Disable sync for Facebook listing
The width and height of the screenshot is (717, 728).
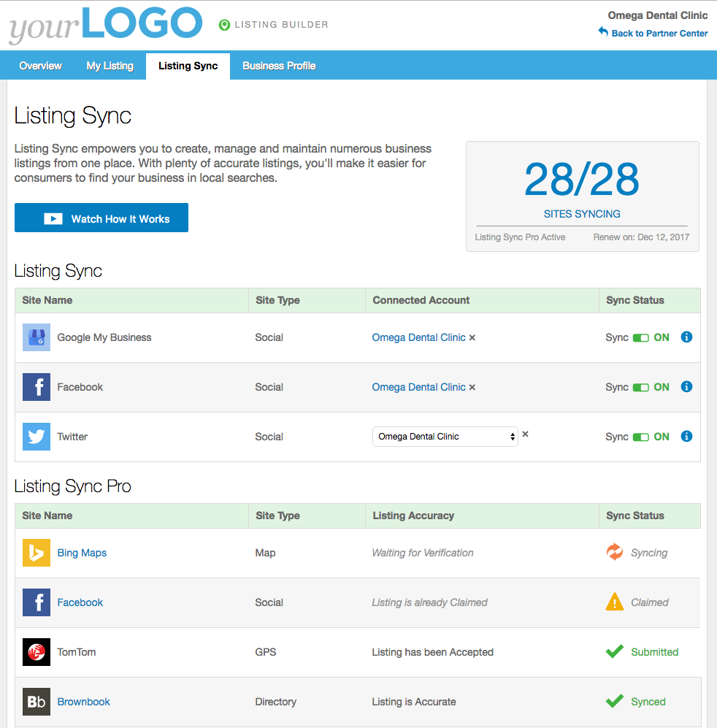(x=642, y=387)
